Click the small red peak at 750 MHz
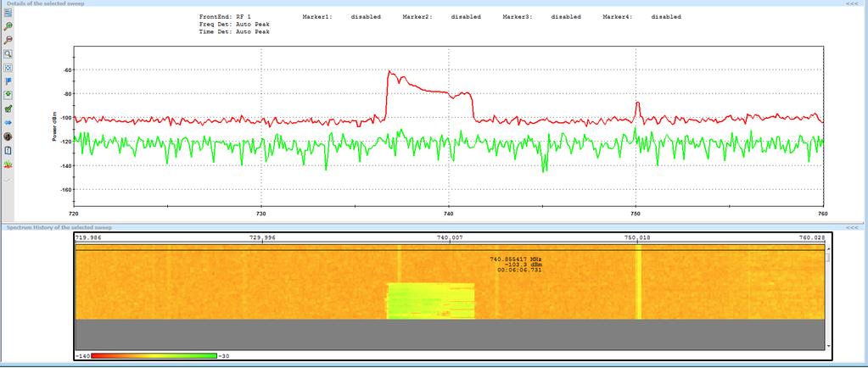868x368 pixels. [x=638, y=103]
